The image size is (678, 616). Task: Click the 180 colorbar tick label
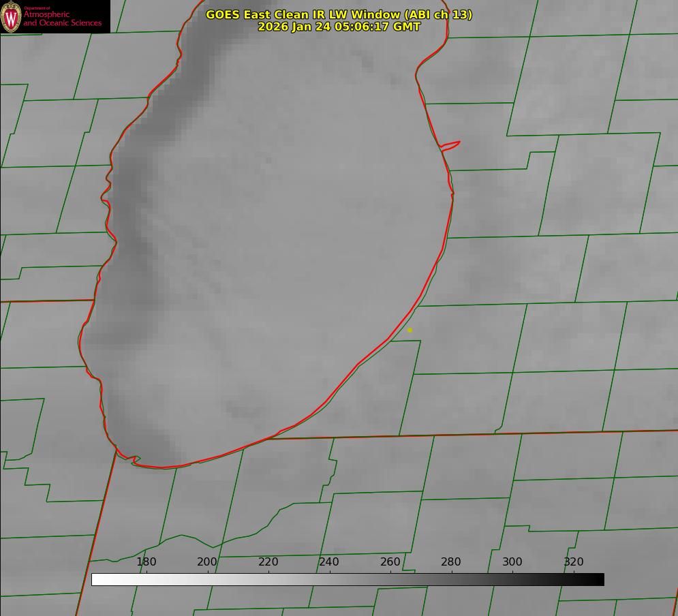[147, 562]
